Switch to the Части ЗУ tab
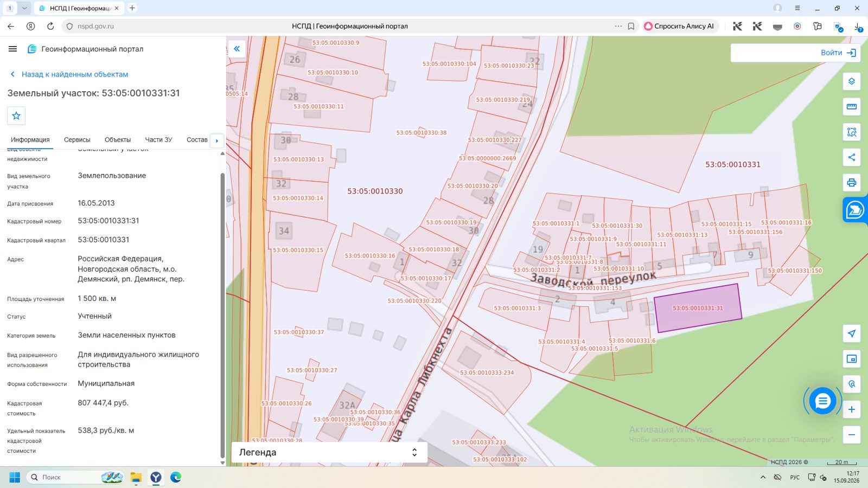Image resolution: width=868 pixels, height=488 pixels. tap(158, 140)
